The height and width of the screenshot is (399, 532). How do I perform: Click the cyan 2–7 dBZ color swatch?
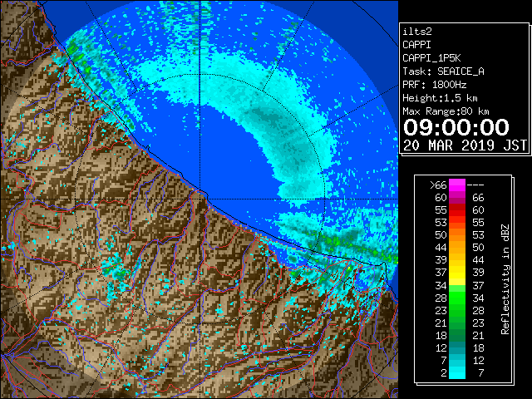click(457, 372)
